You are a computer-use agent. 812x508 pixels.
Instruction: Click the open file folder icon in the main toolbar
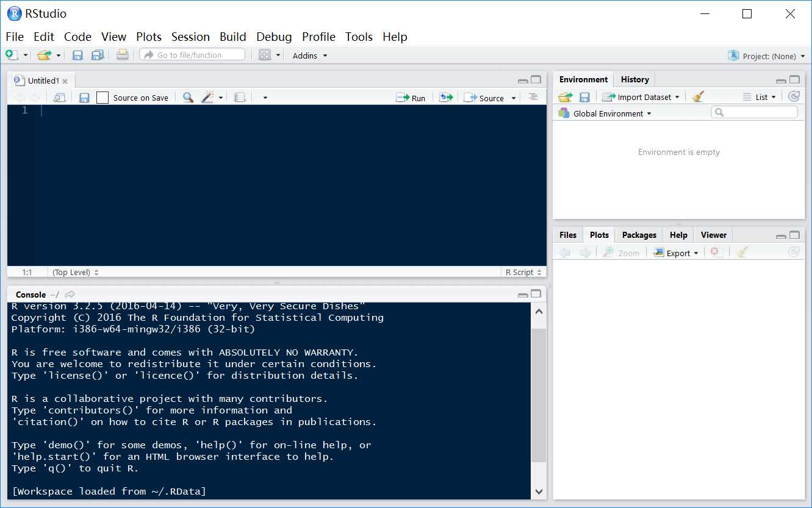44,55
